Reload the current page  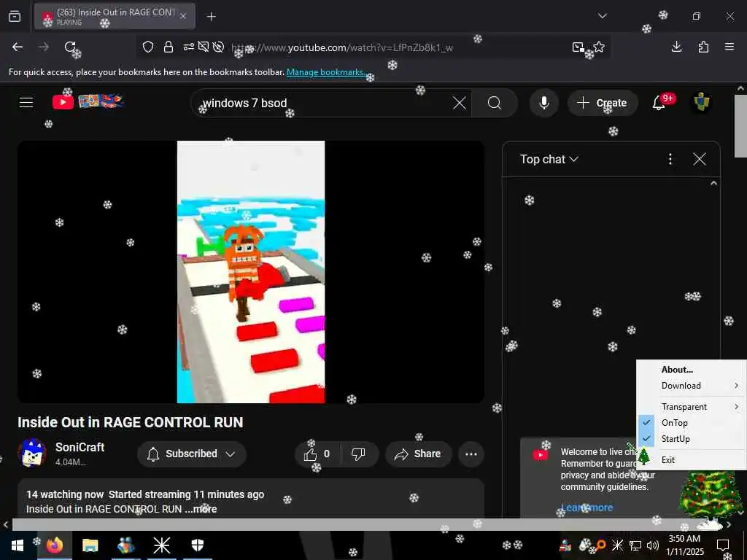[71, 47]
